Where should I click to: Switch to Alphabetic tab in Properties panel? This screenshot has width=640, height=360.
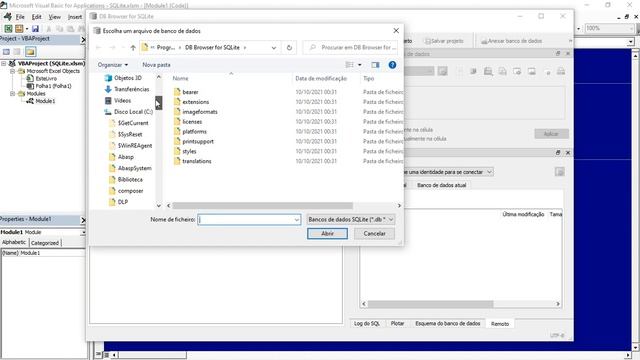click(x=14, y=242)
